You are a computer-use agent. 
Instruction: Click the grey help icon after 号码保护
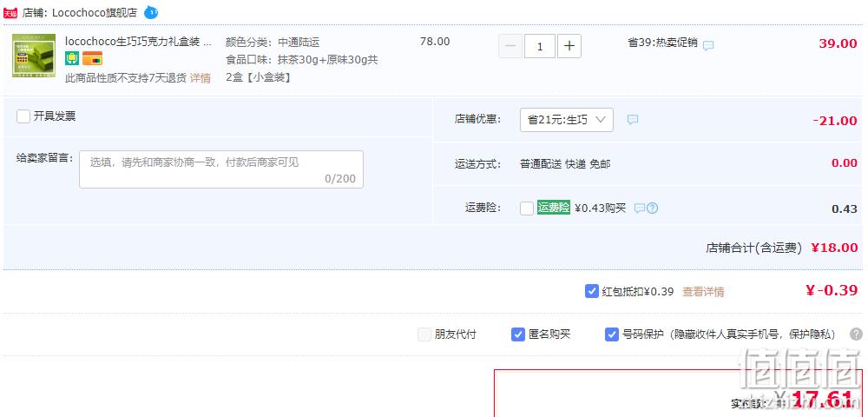[857, 334]
